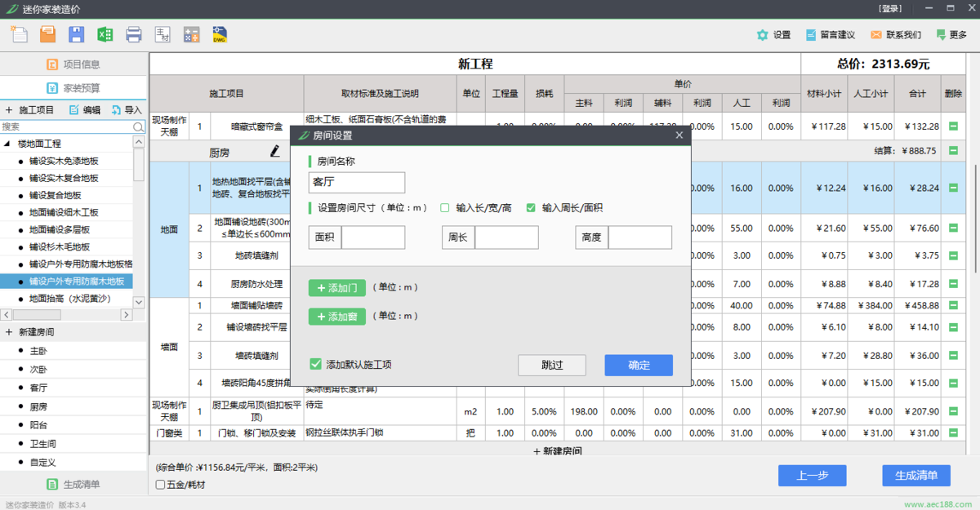Click the DWG import icon
The image size is (980, 510).
(220, 34)
